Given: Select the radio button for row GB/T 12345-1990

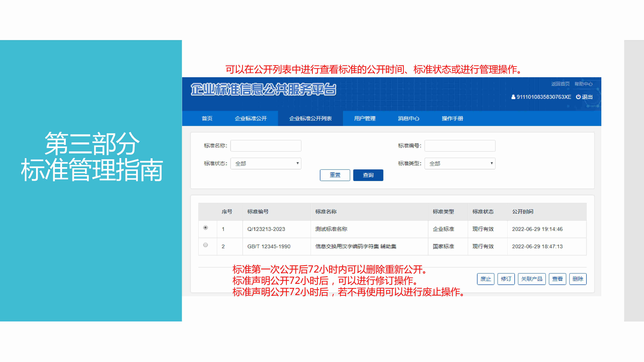Looking at the screenshot, I should [205, 245].
